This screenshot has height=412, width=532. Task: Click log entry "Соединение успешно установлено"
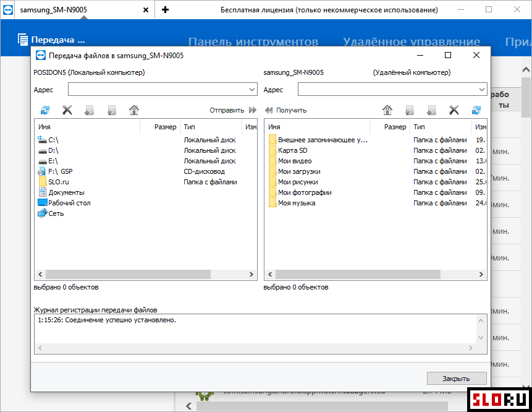(x=120, y=320)
